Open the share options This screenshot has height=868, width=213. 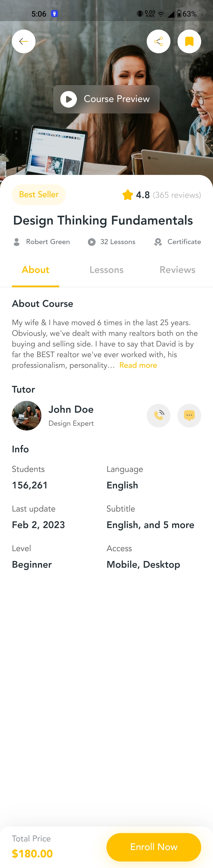[x=158, y=41]
